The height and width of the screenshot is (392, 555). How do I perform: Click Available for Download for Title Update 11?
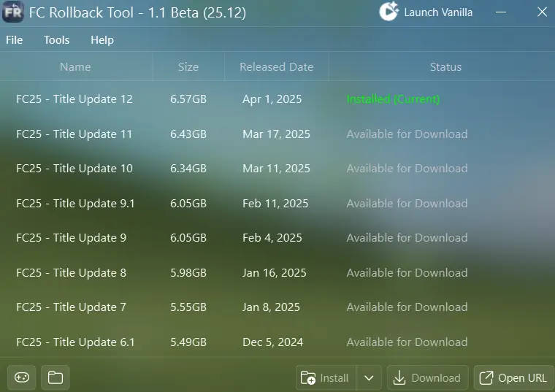point(407,134)
